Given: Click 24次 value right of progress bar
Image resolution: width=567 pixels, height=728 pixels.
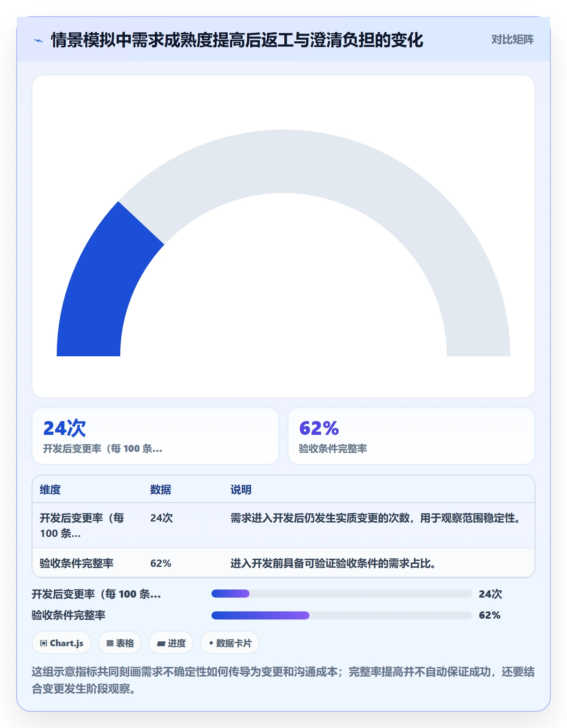Looking at the screenshot, I should point(490,594).
